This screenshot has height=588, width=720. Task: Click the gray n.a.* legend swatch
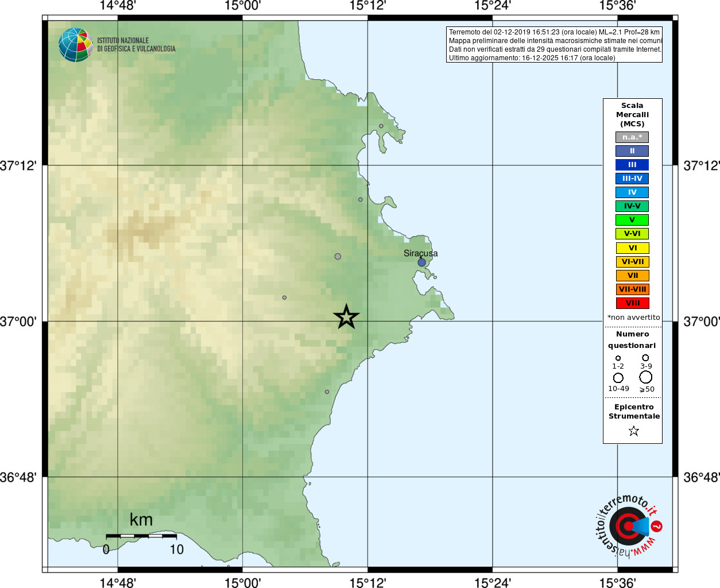[632, 137]
